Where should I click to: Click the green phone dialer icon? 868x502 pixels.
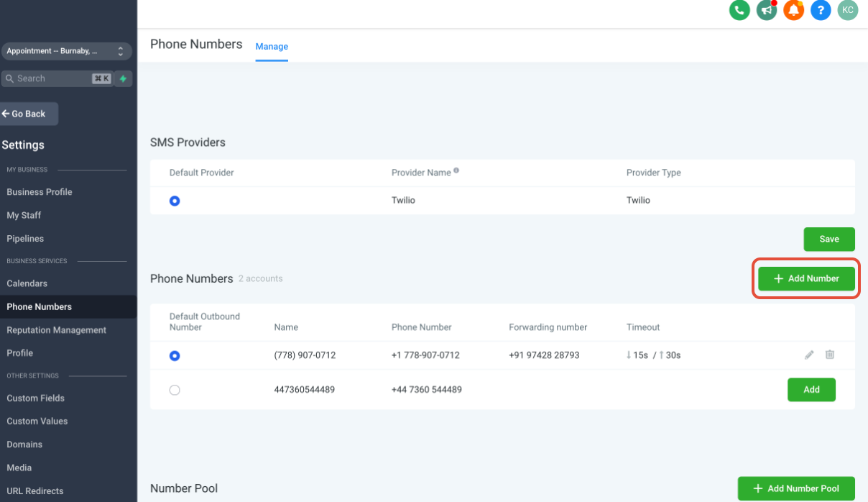click(x=739, y=10)
